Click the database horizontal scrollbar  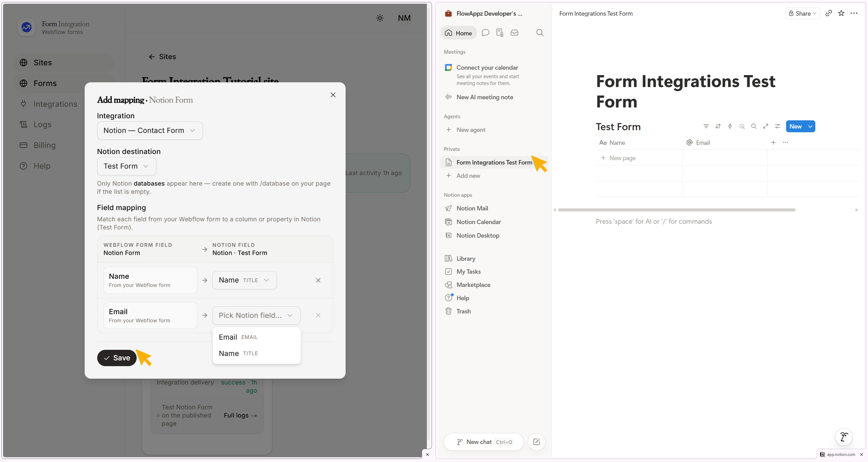pos(677,210)
